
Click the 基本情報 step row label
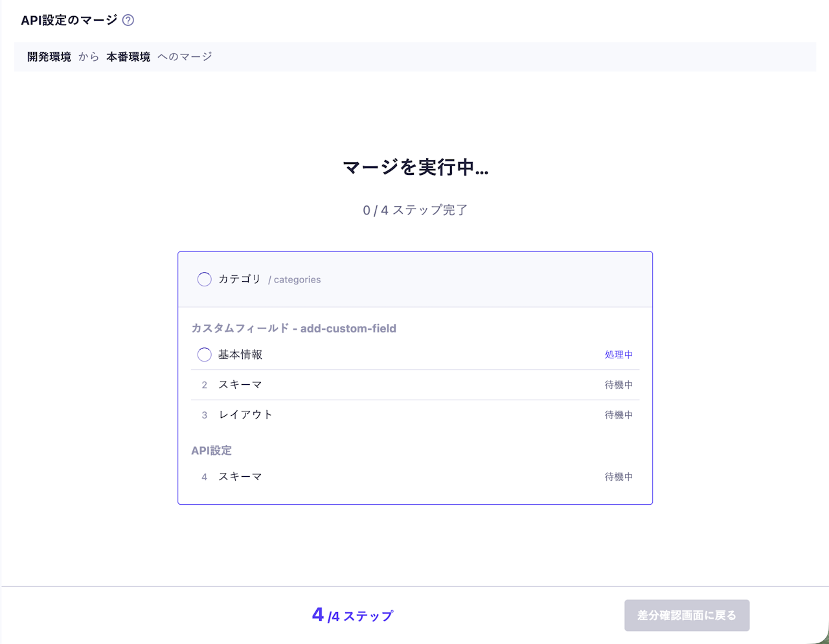[240, 354]
